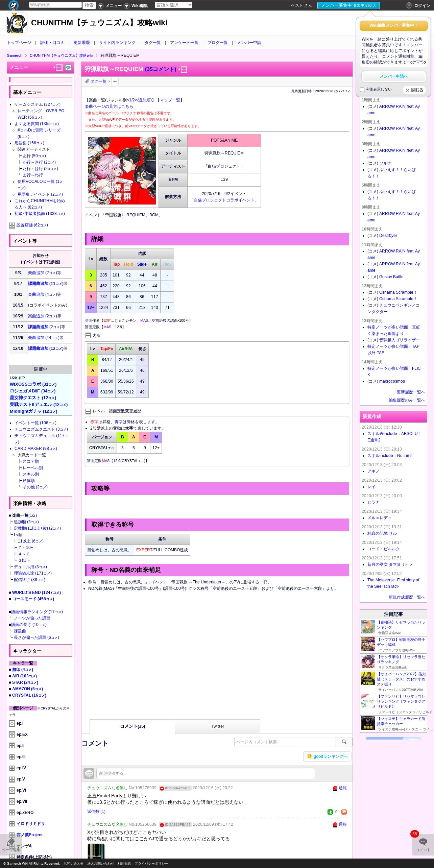Screen dimensions: 434x868
Task: Expand ep.V character list
Action: click(x=12, y=779)
